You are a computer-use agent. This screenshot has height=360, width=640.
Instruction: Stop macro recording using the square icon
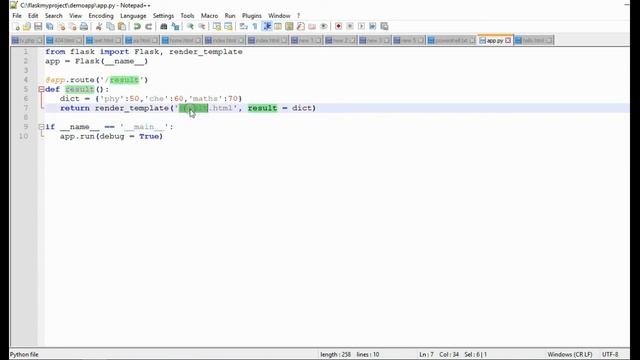click(x=350, y=27)
